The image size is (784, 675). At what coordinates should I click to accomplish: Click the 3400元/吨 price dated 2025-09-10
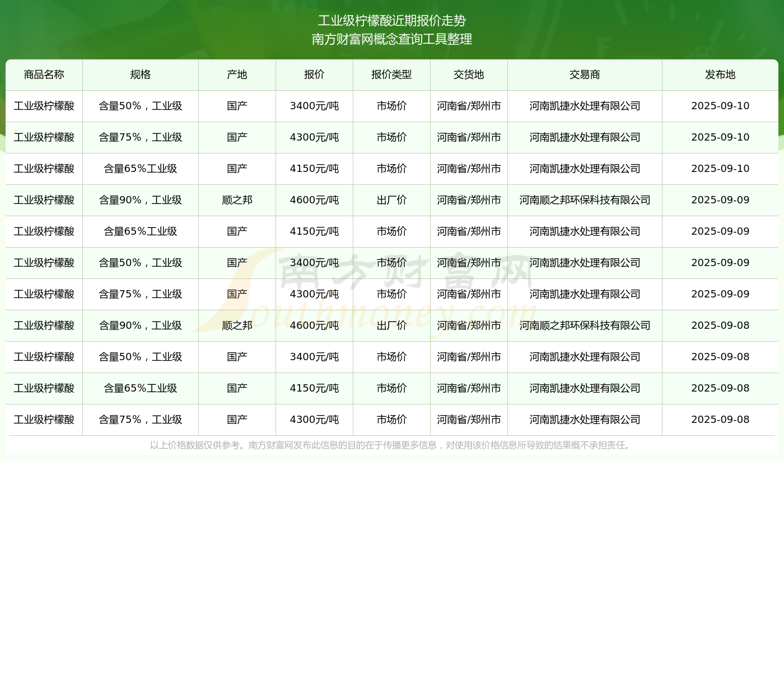click(314, 106)
